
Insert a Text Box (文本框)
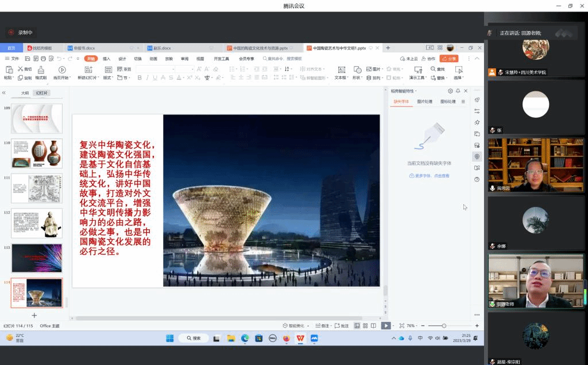[x=341, y=72]
